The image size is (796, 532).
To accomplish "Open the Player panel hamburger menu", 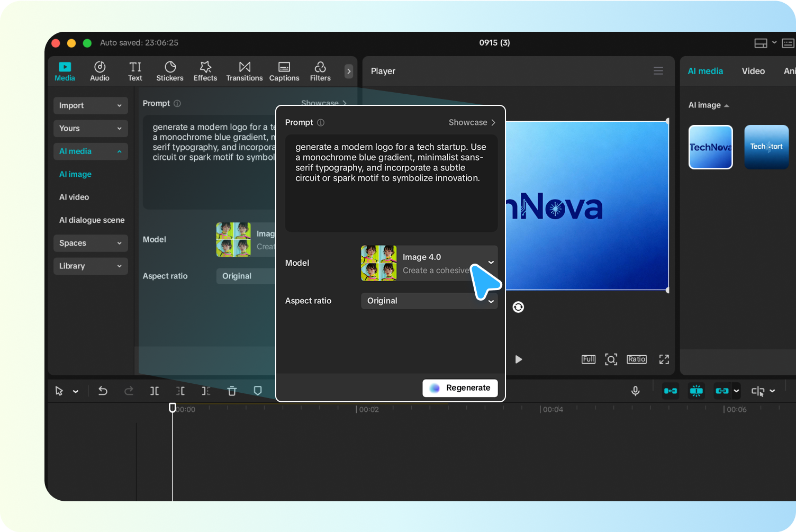I will click(658, 71).
